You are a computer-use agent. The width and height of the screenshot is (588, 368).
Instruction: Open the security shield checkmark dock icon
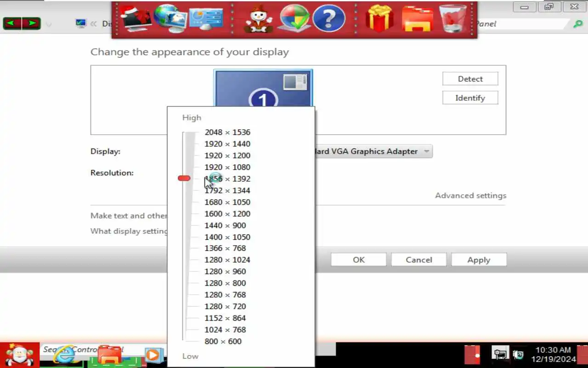[x=294, y=19]
